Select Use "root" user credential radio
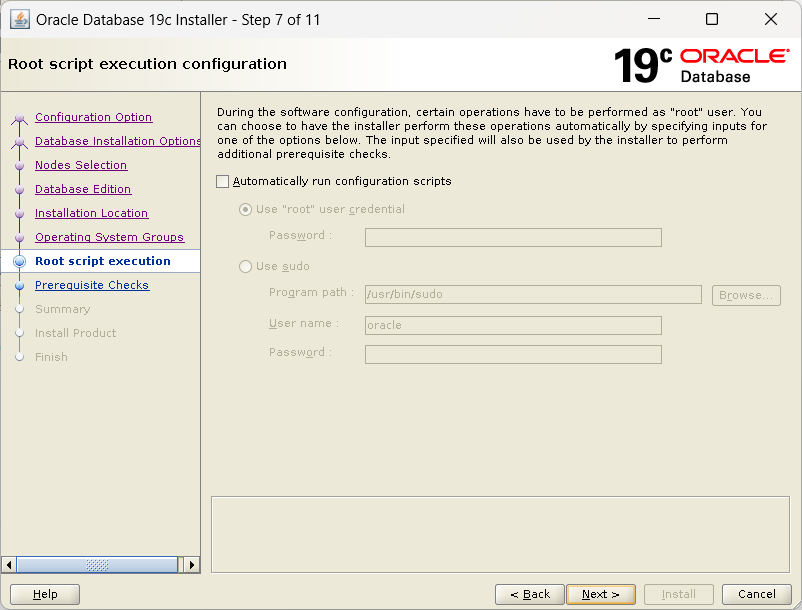The height and width of the screenshot is (610, 802). click(x=246, y=210)
